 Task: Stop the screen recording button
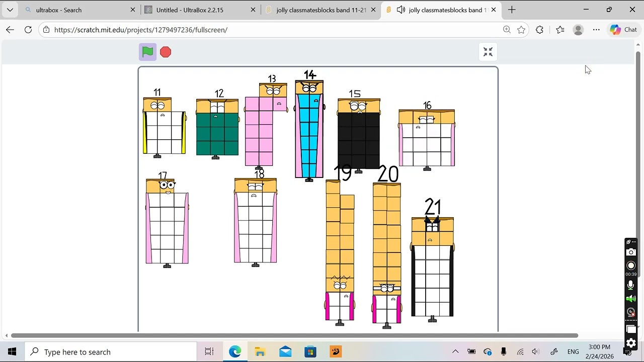[631, 265]
